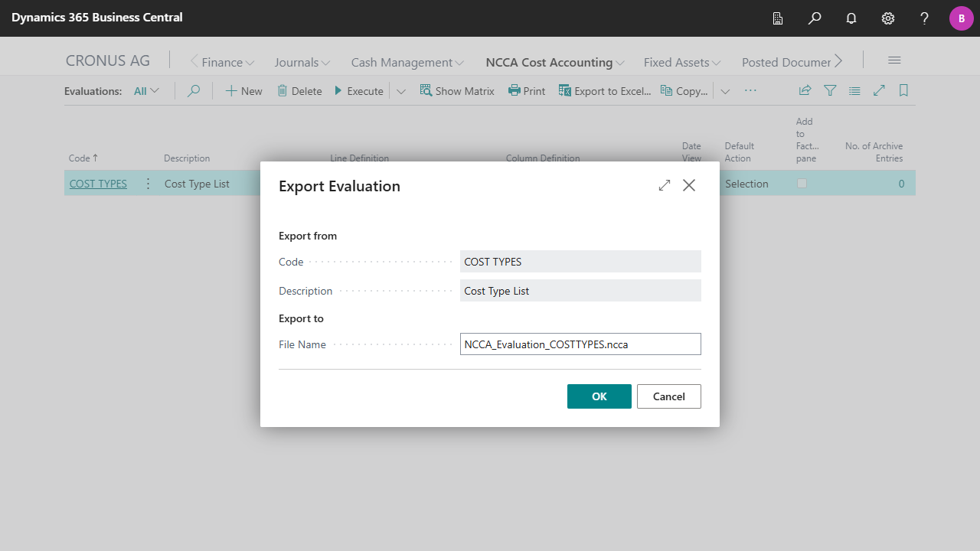Confirm export with the OK button
Screen dimensions: 980x551
pyautogui.click(x=599, y=396)
